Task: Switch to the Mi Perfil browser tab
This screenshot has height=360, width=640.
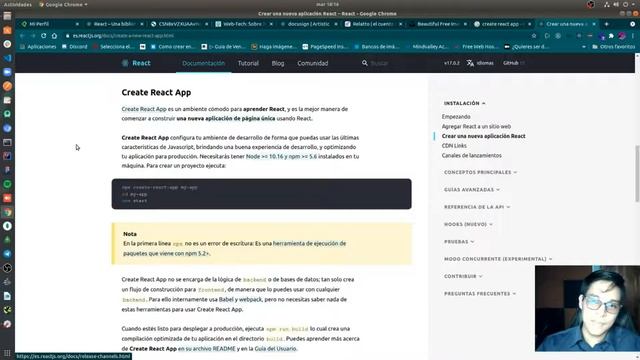Action: click(49, 24)
